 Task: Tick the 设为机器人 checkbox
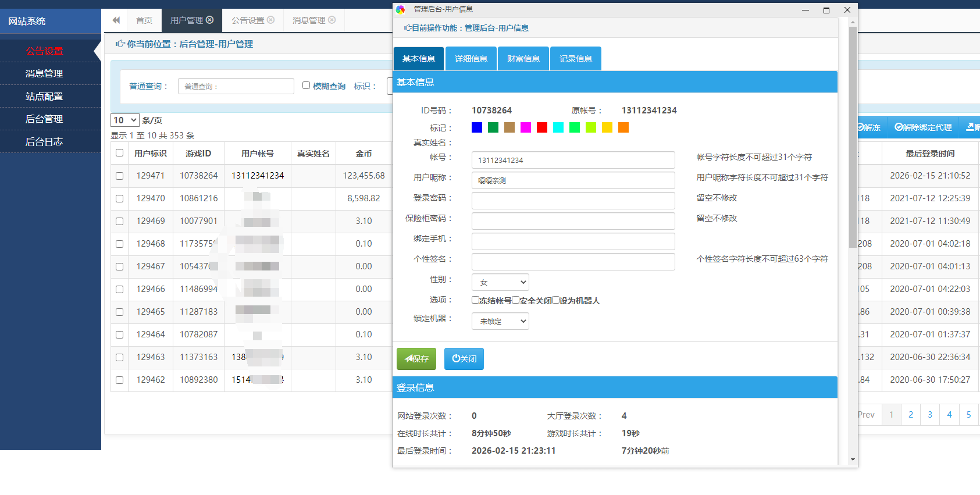click(555, 300)
